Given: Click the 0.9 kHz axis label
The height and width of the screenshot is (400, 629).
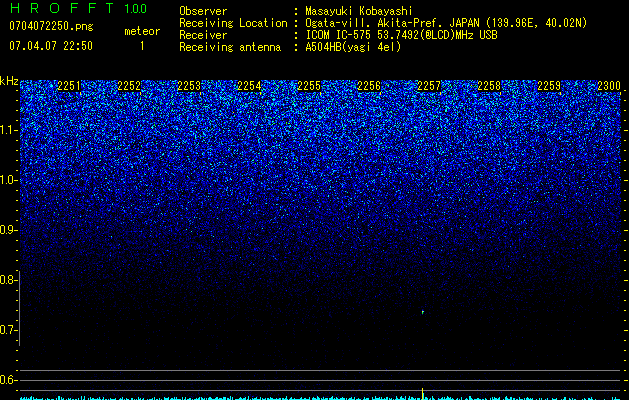Looking at the screenshot, I should (x=8, y=230).
